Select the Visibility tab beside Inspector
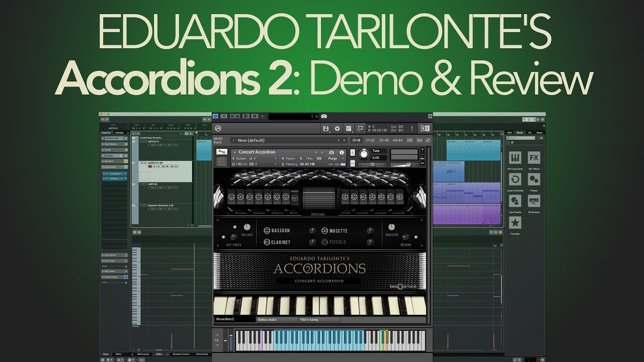The image size is (644, 362). pos(120,133)
